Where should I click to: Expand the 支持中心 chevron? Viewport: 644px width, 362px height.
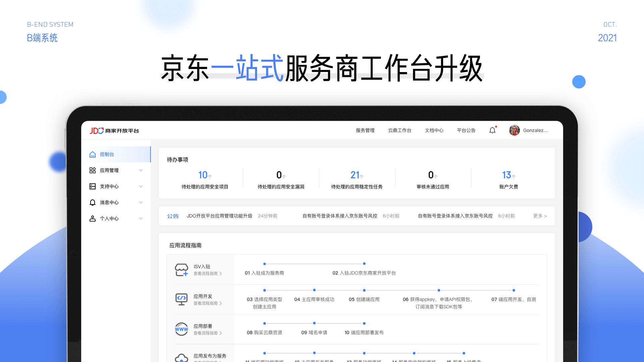pyautogui.click(x=141, y=186)
